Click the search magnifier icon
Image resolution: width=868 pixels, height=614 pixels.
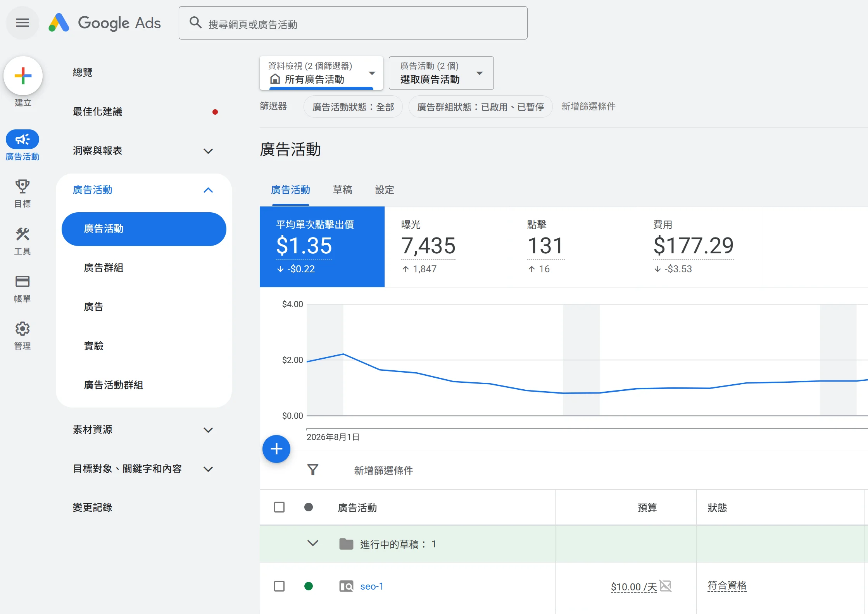[195, 23]
